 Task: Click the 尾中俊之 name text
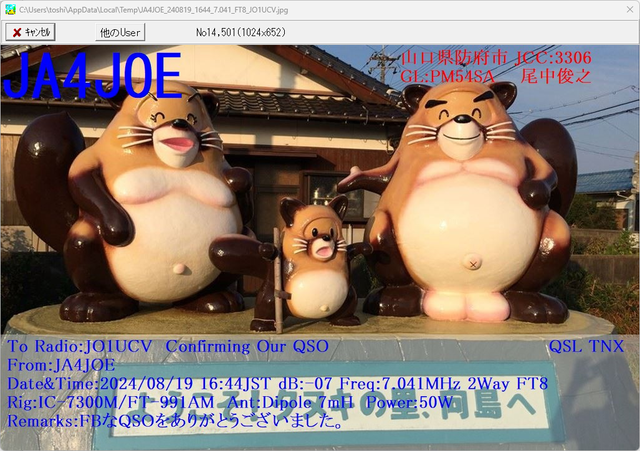556,76
